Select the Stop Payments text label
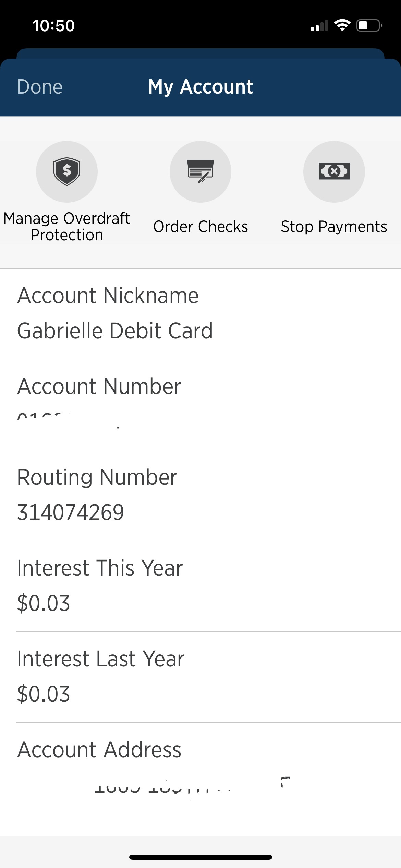 click(334, 227)
